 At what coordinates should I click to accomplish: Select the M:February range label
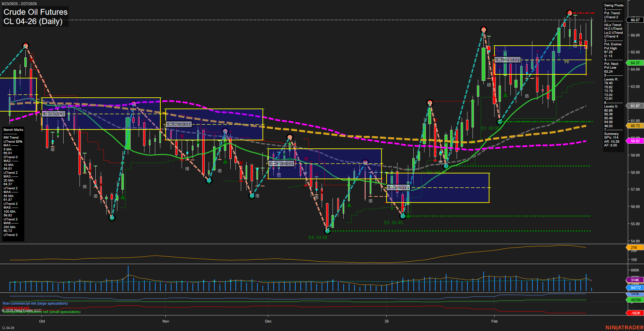pos(507,60)
